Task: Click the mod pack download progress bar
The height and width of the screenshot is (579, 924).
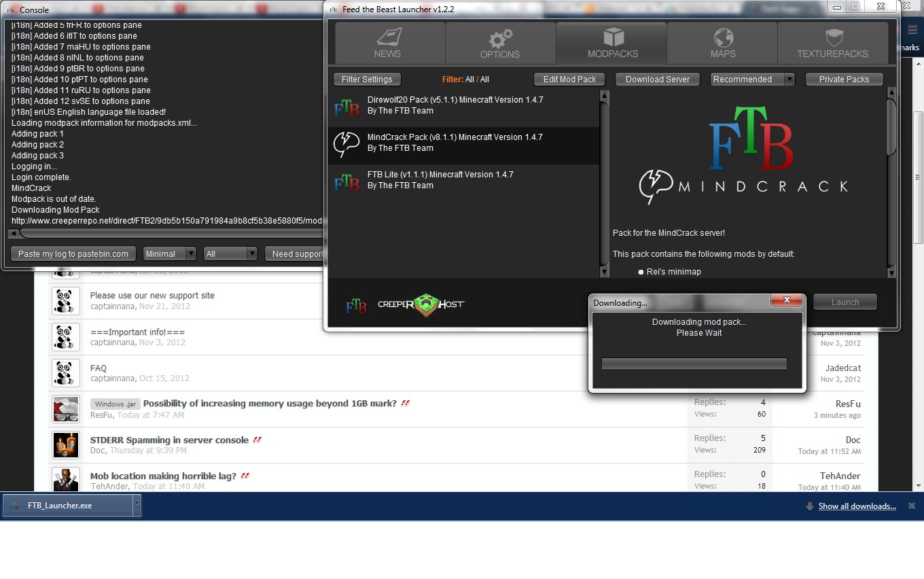Action: point(694,364)
